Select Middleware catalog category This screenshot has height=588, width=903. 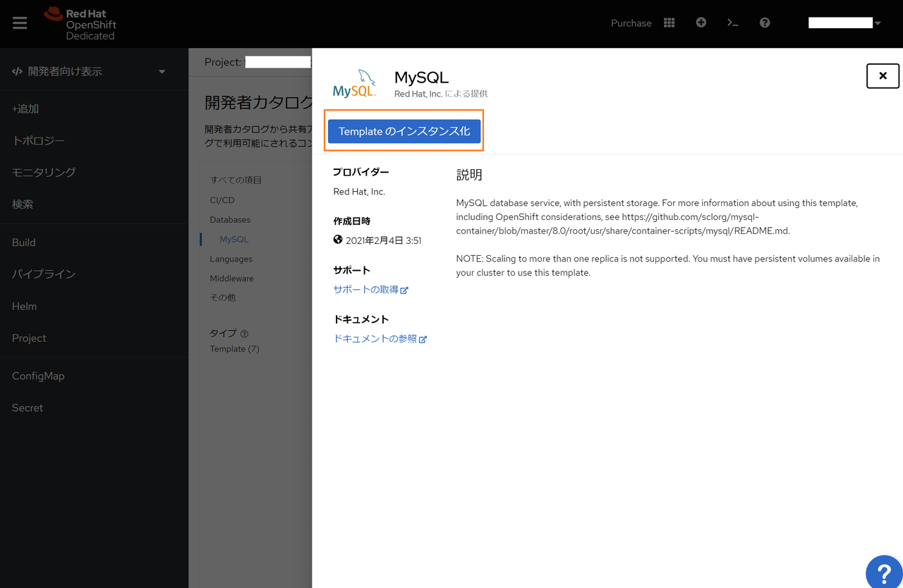pos(231,278)
